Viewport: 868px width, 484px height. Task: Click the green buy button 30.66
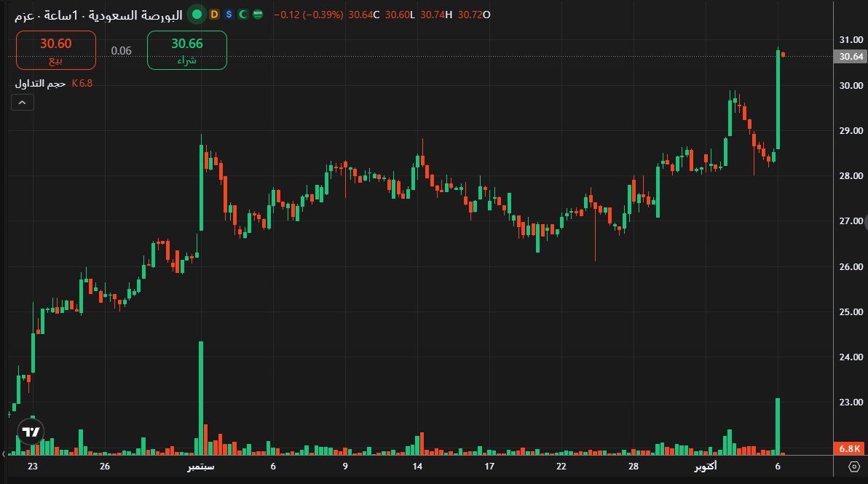(x=187, y=50)
